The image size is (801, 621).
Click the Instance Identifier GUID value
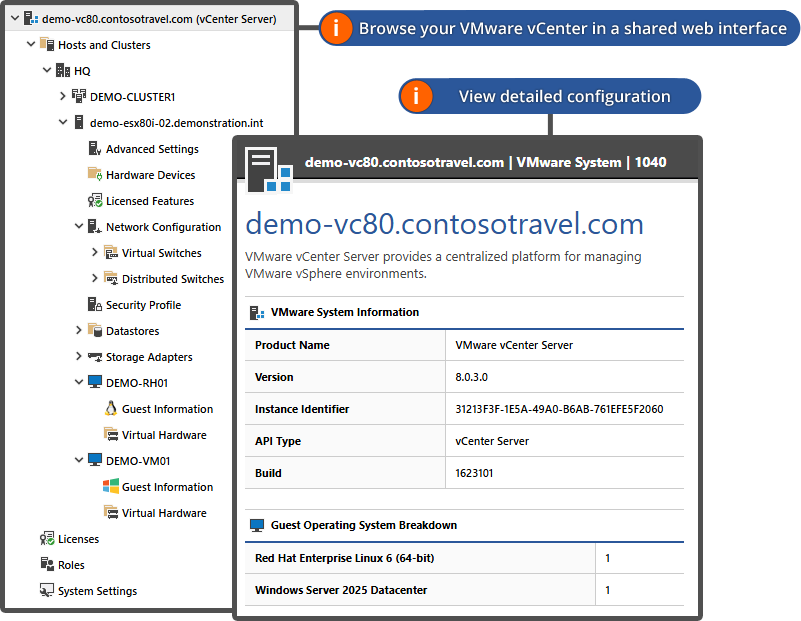[x=559, y=409]
